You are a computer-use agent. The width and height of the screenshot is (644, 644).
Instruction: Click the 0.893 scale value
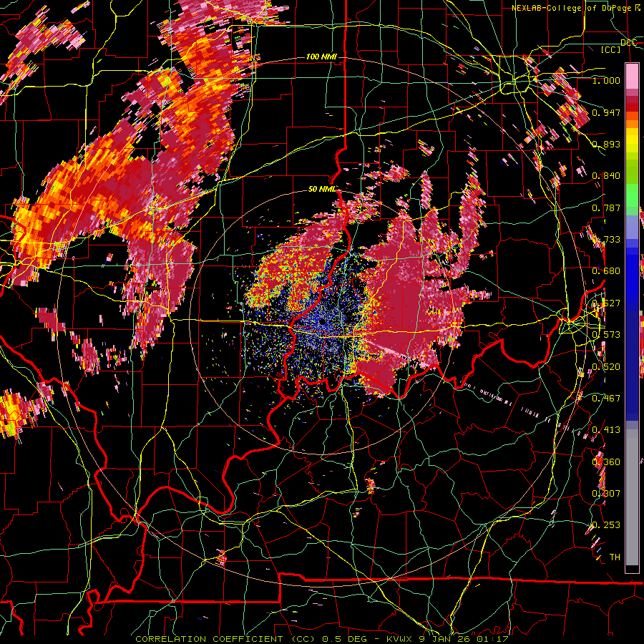tap(606, 144)
